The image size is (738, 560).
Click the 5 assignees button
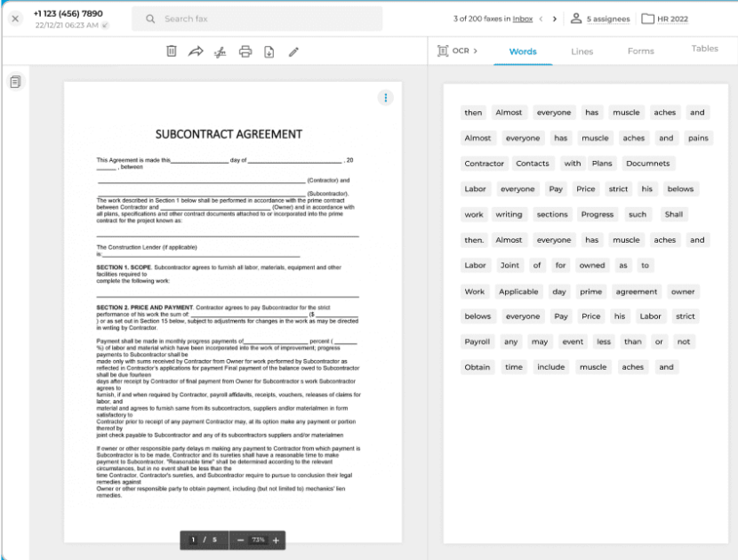600,19
